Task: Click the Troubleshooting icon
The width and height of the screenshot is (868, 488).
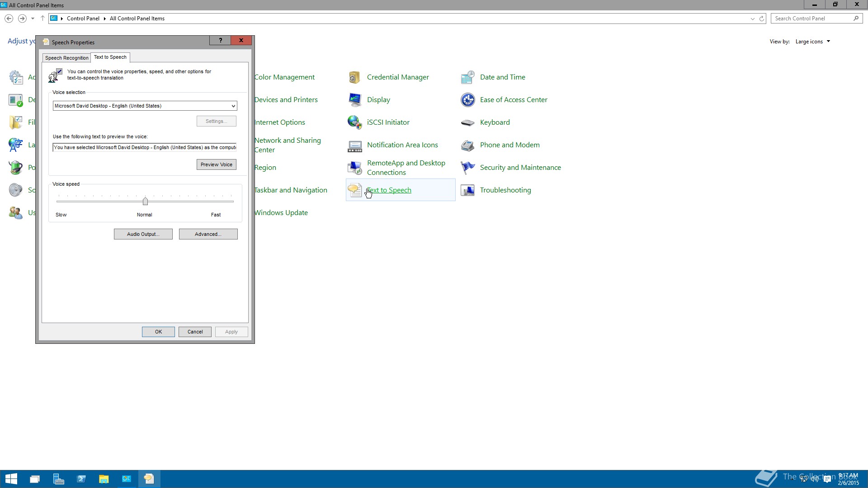Action: click(467, 190)
